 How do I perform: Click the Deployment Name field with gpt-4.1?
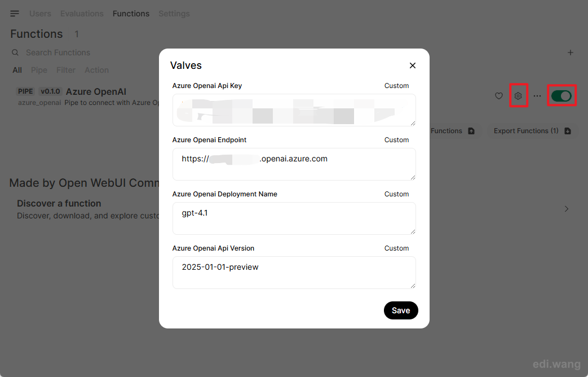point(294,218)
